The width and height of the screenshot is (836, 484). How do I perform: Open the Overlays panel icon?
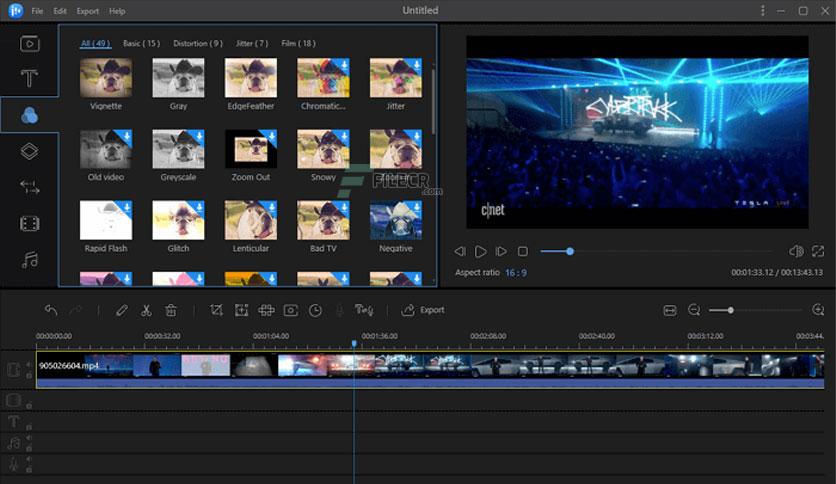point(29,151)
